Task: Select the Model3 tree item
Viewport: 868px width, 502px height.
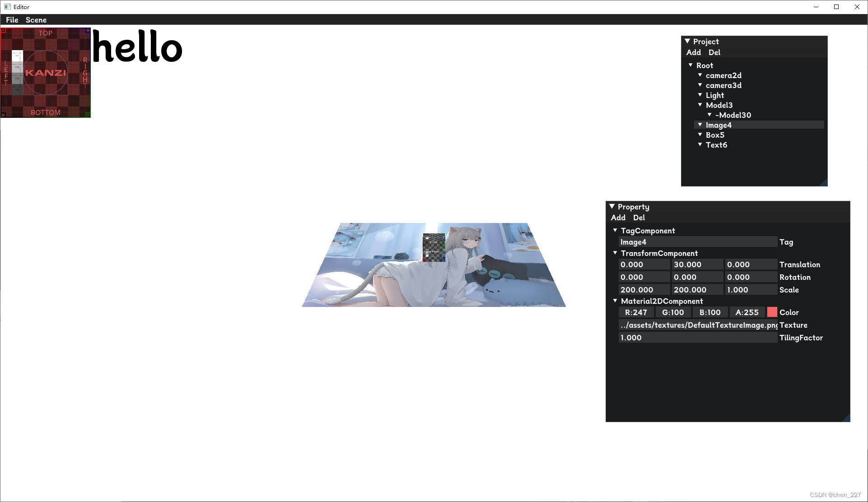Action: (719, 105)
